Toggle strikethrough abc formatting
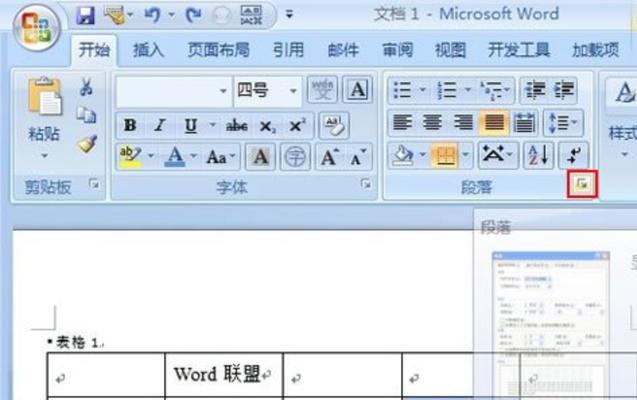This screenshot has height=400, width=637. tap(236, 125)
